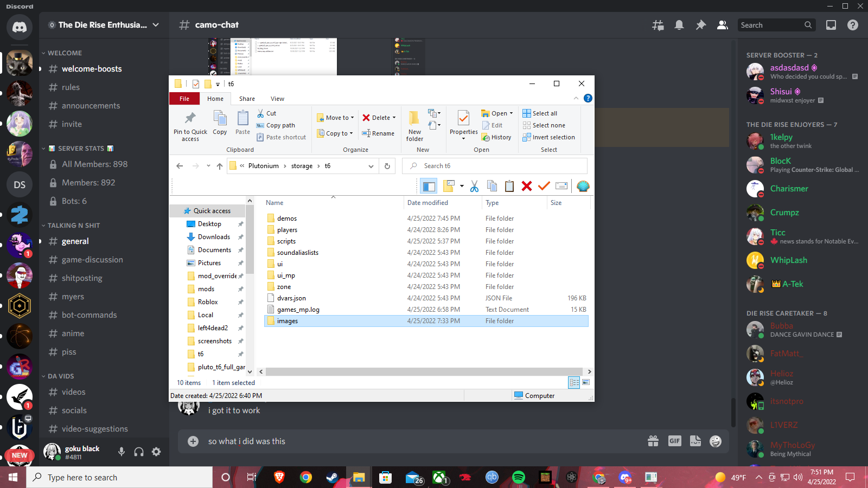Screen dimensions: 868x488
Task: Switch Explorer to large icons view layout
Action: click(x=586, y=382)
